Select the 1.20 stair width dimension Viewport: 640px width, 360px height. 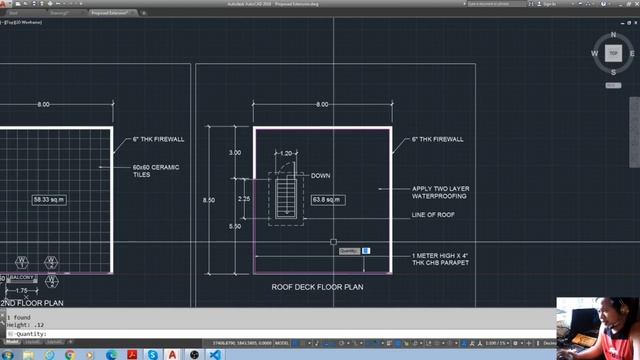286,153
